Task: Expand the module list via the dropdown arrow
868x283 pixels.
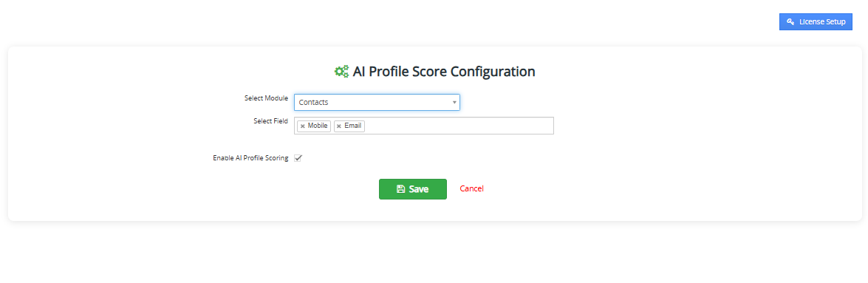Action: [x=454, y=103]
